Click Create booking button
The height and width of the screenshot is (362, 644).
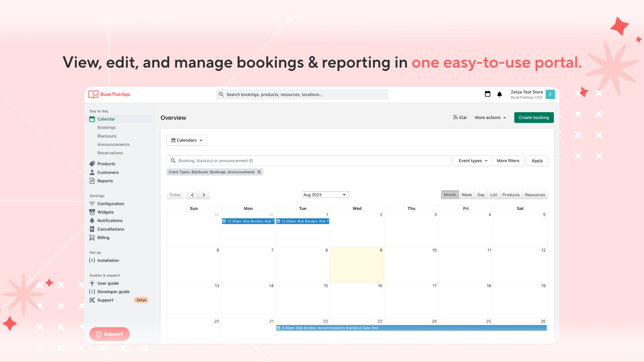pos(534,117)
